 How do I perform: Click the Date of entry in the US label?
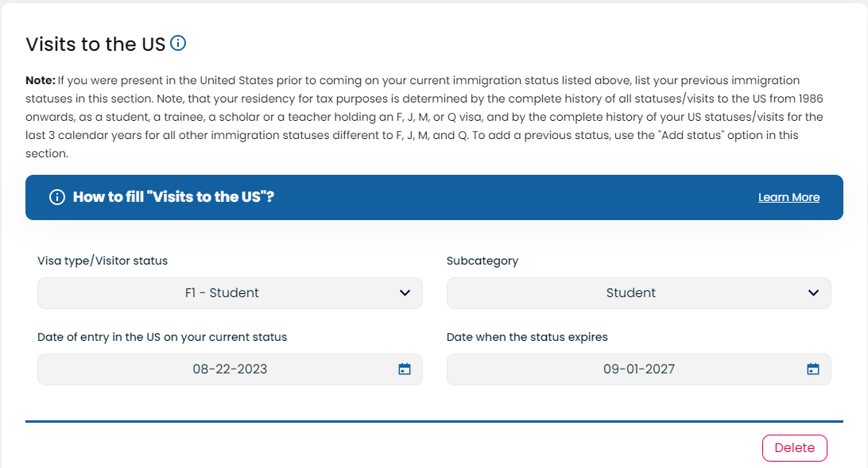162,337
